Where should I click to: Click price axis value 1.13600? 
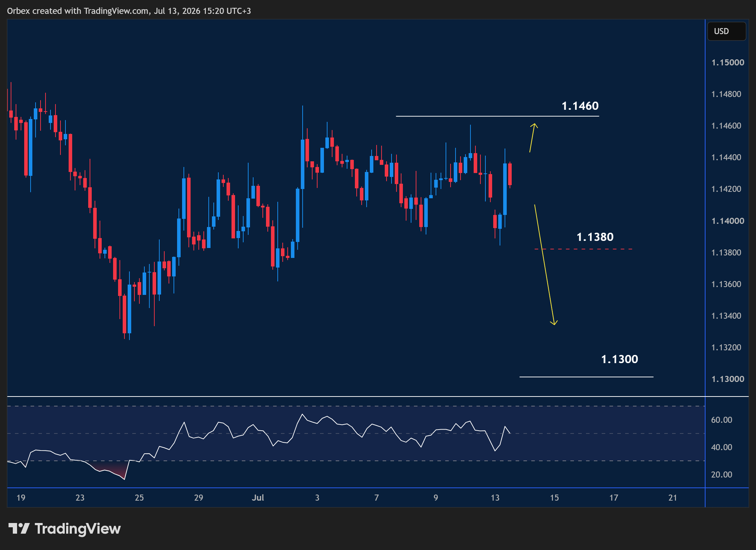[x=726, y=284]
